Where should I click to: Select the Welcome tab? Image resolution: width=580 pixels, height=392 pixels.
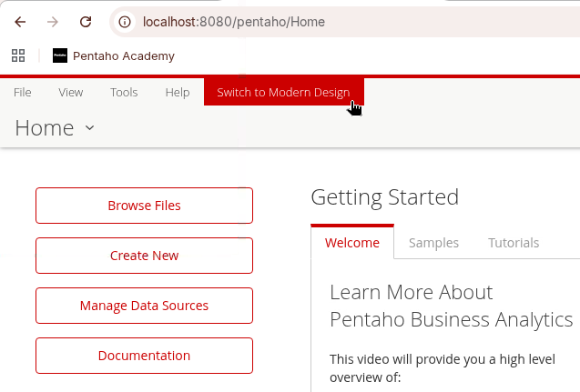(x=351, y=243)
